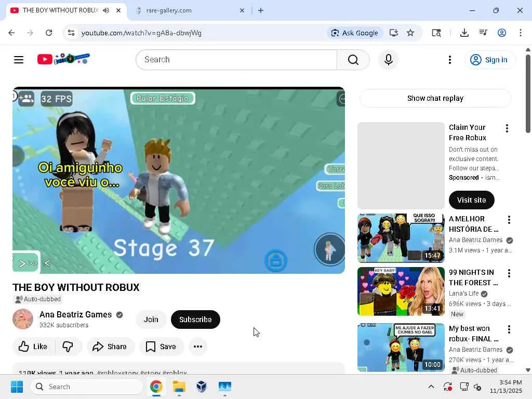Open the Lana's Life channel link
This screenshot has width=532, height=399.
(x=463, y=294)
